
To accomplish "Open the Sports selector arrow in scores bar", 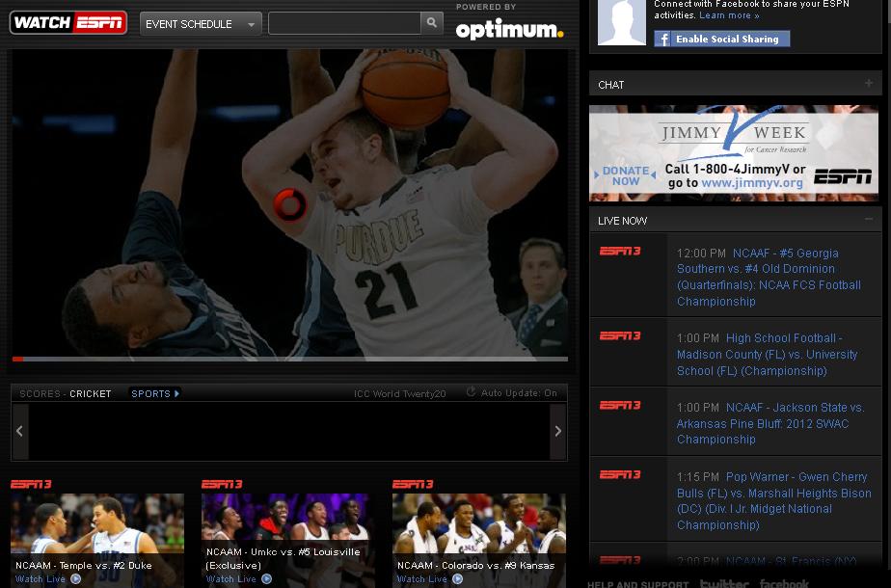I will click(x=155, y=393).
